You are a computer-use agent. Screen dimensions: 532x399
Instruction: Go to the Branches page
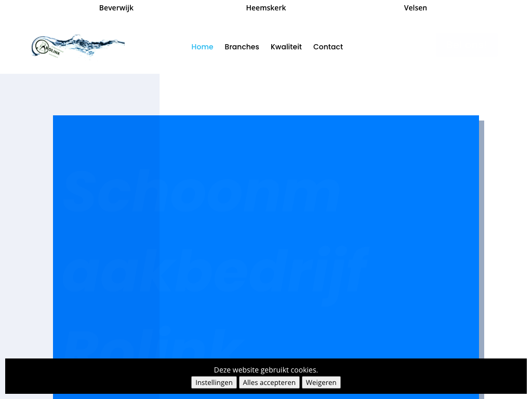click(242, 47)
